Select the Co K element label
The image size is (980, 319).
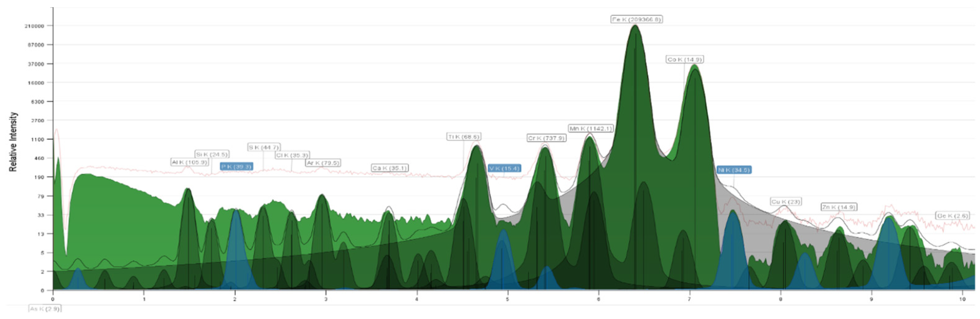click(x=684, y=59)
